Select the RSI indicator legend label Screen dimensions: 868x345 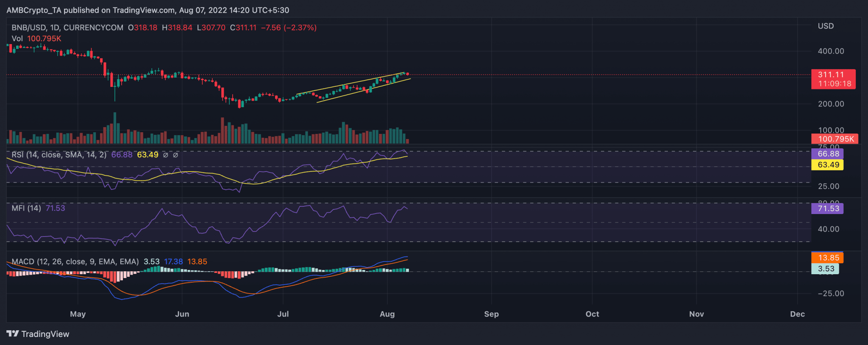[59, 155]
